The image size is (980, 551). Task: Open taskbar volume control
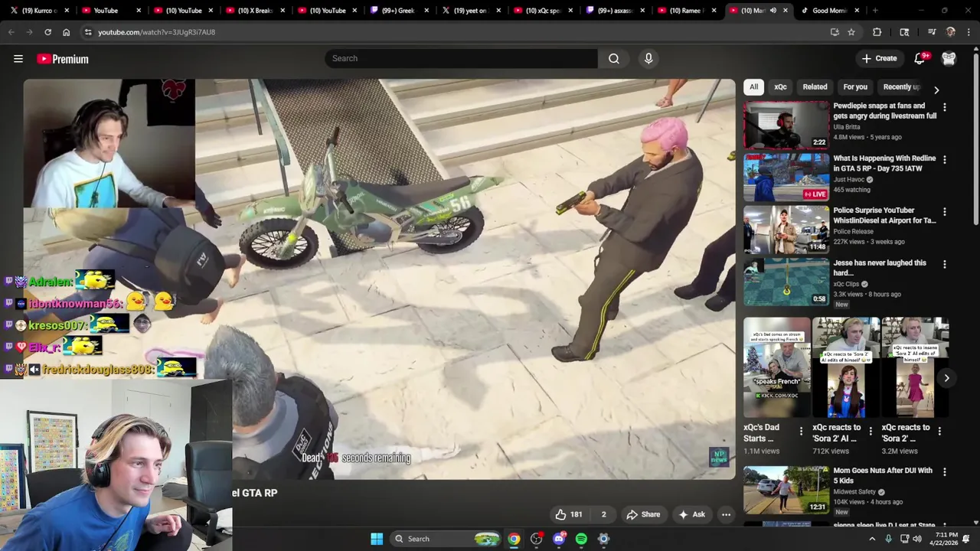pyautogui.click(x=916, y=539)
